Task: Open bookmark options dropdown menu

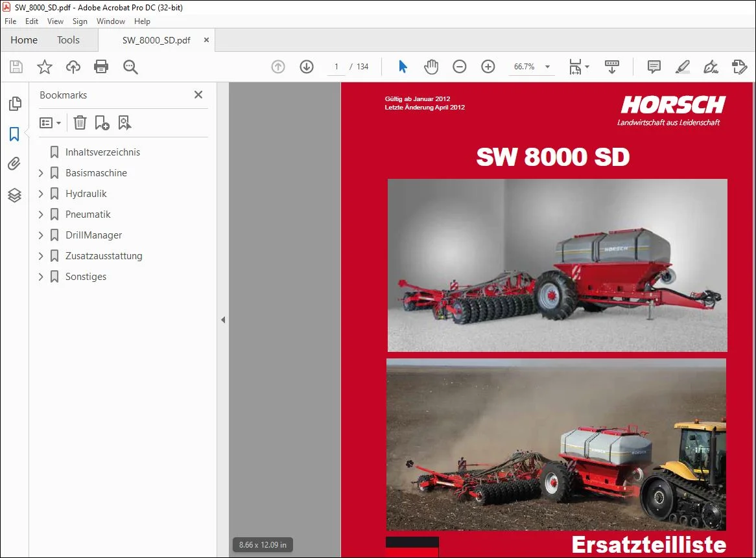Action: point(50,123)
